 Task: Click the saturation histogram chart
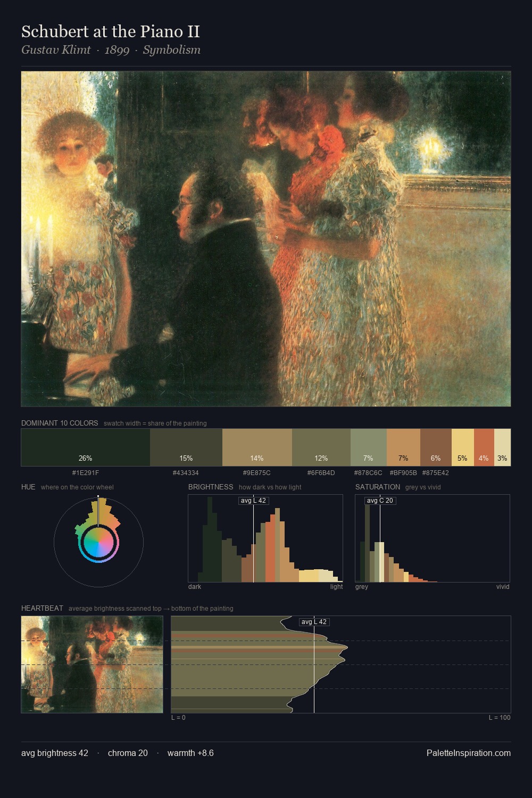pyautogui.click(x=433, y=538)
